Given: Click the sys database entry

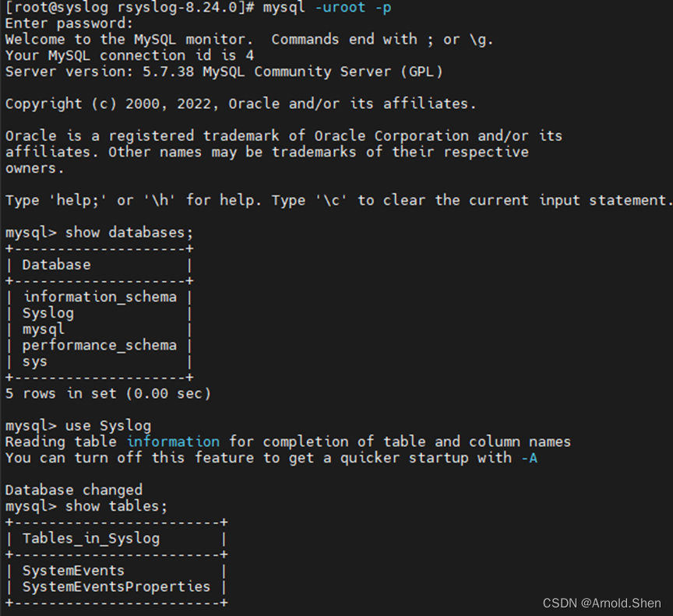Looking at the screenshot, I should click(35, 361).
